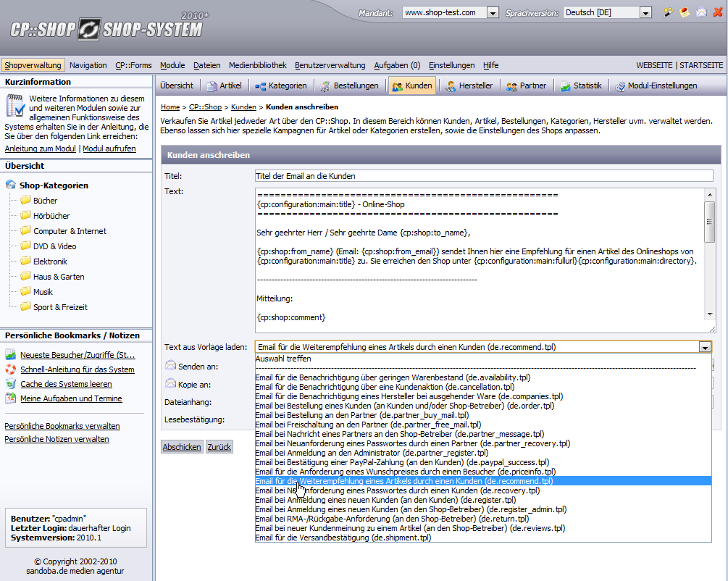This screenshot has height=581, width=728.
Task: Go to the Übersicht tab
Action: [177, 85]
